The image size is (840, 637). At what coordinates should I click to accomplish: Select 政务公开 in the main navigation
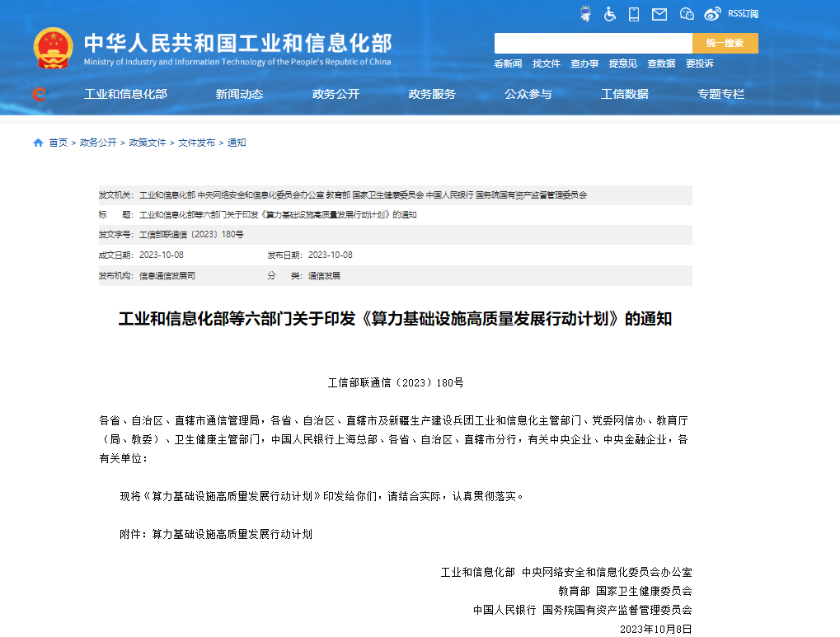336,95
